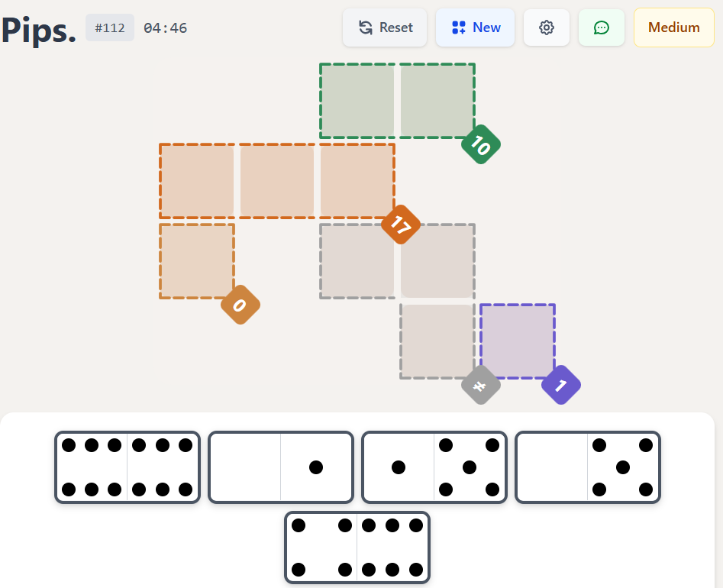Click the 04:46 timer

(165, 28)
